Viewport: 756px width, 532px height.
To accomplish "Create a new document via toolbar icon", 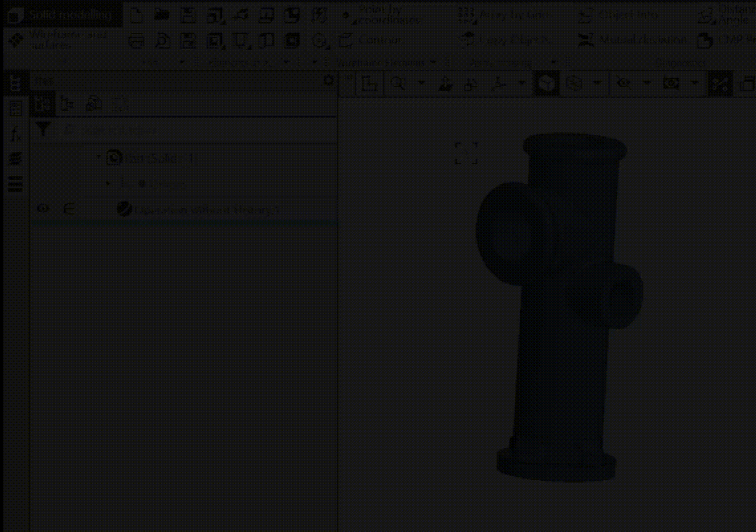I will pos(135,15).
